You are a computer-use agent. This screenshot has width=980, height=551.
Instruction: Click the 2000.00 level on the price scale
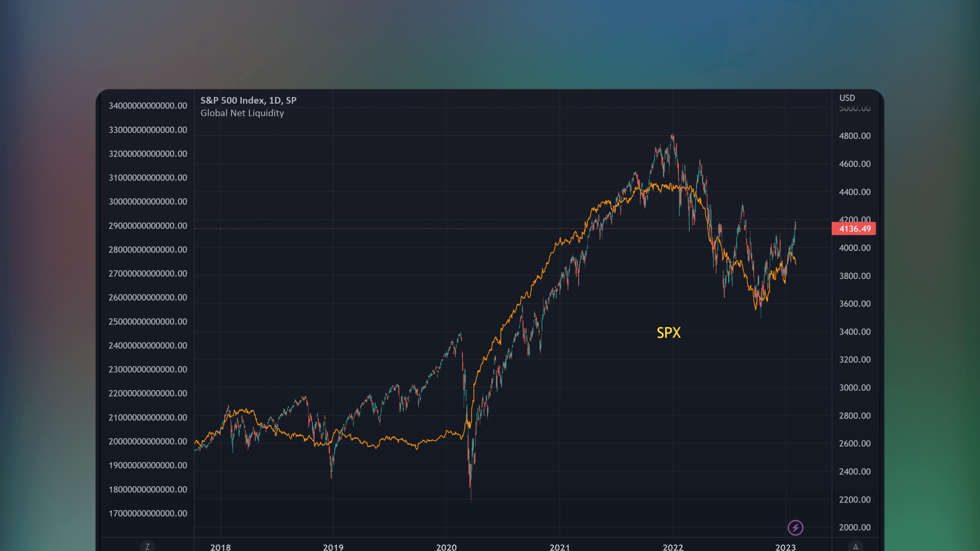(854, 527)
